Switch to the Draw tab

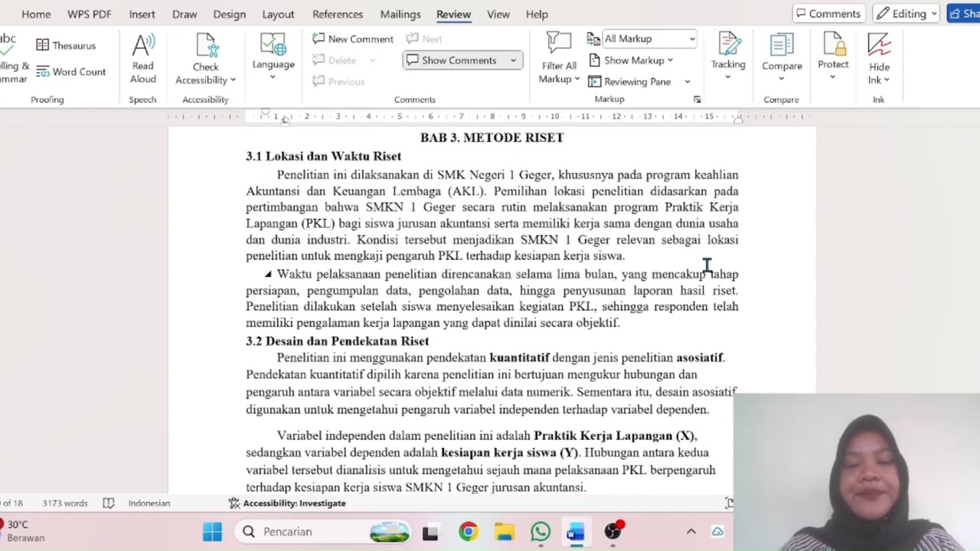pos(185,14)
